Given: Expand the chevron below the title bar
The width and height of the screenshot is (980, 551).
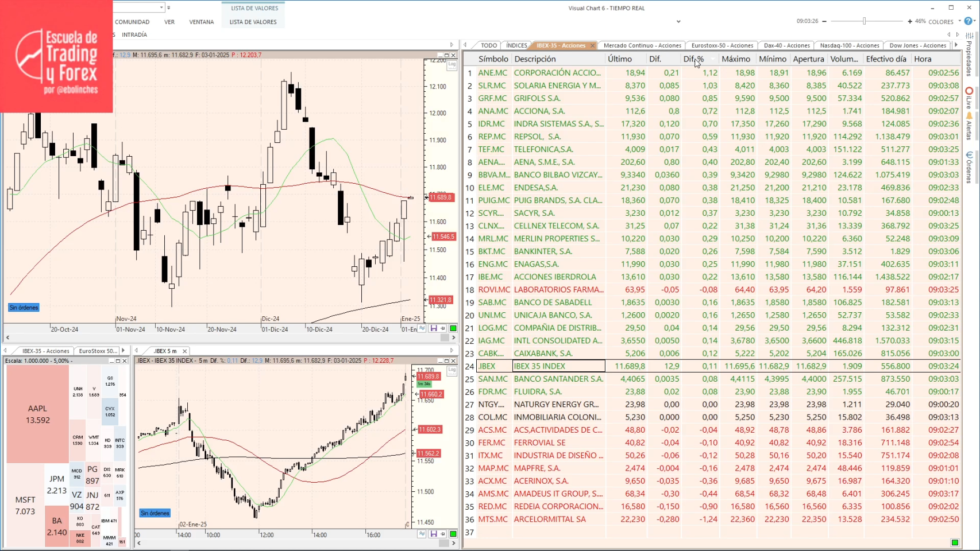Looking at the screenshot, I should 678,21.
